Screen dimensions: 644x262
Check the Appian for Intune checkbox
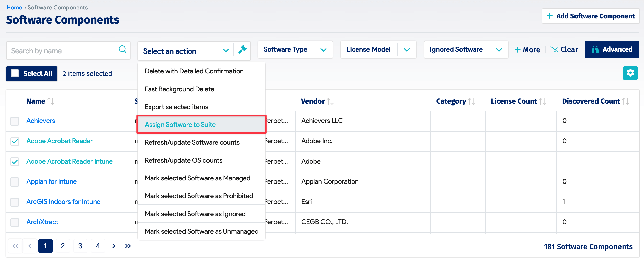pyautogui.click(x=15, y=182)
